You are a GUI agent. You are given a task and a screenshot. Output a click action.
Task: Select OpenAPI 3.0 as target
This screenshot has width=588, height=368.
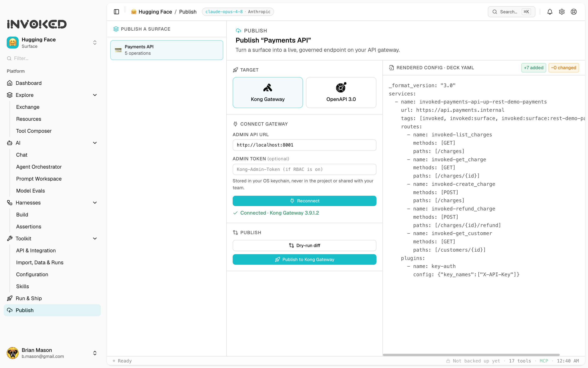[341, 92]
